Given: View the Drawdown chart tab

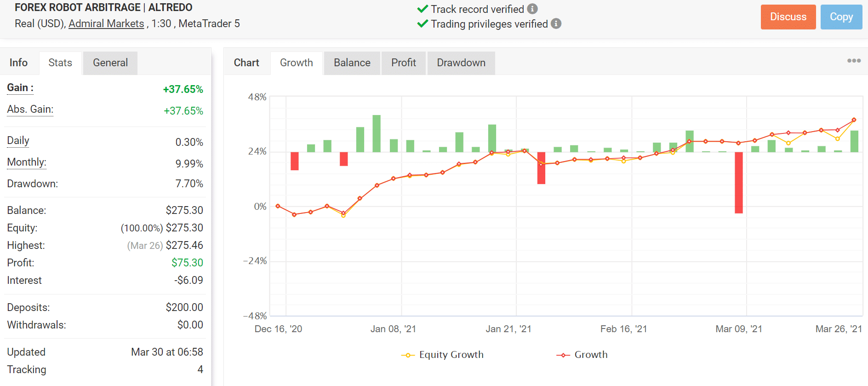Looking at the screenshot, I should 461,63.
